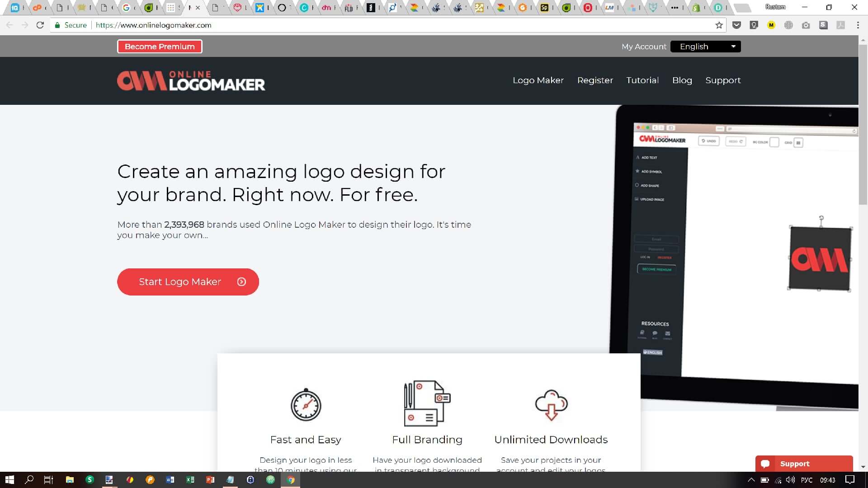
Task: Open My Account link
Action: pyautogui.click(x=643, y=47)
